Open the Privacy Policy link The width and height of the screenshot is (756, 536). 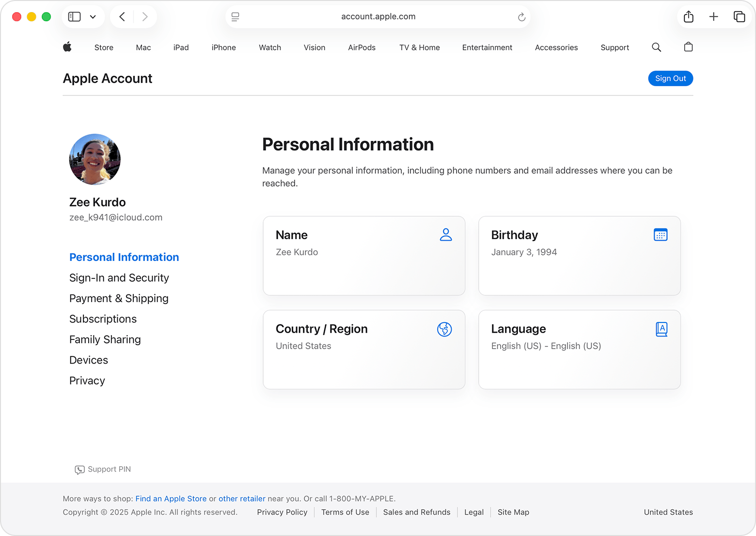(x=282, y=512)
